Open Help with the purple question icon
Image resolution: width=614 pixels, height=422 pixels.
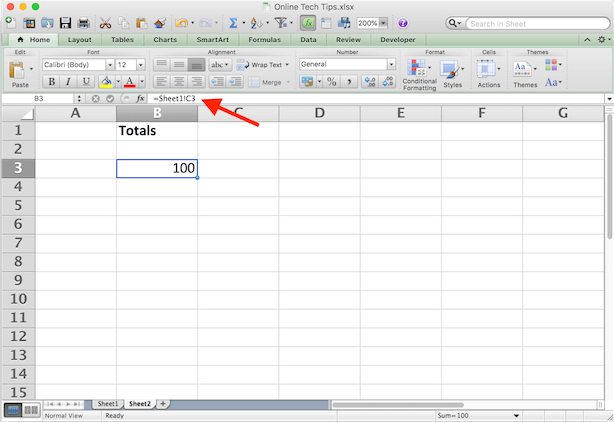pos(403,23)
